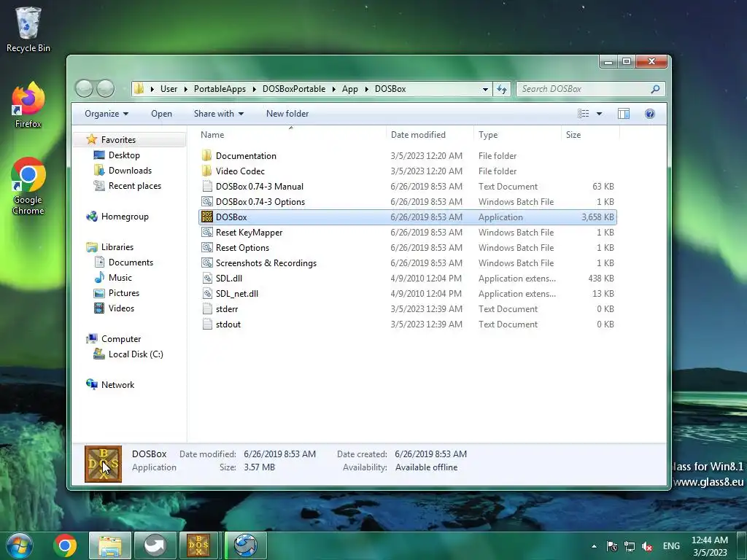
Task: Click Open in the toolbar
Action: [x=161, y=114]
